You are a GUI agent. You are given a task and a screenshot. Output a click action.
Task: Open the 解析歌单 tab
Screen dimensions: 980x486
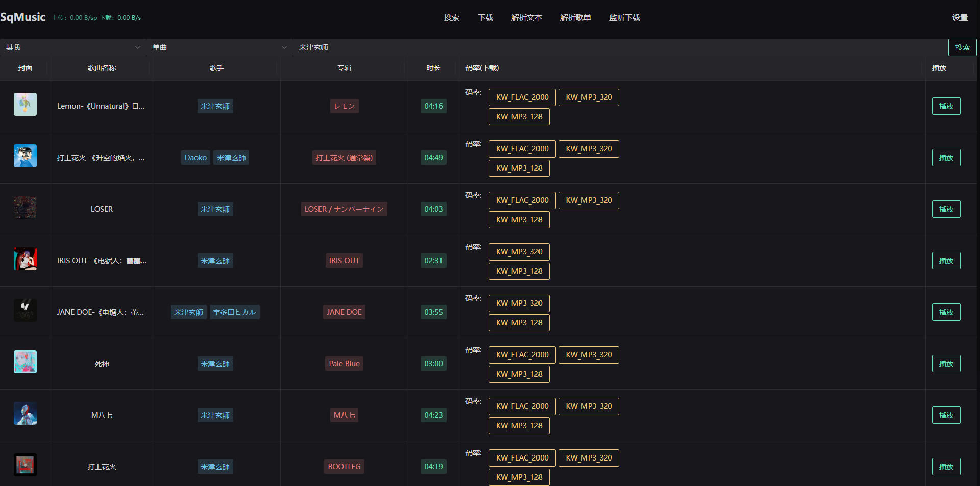(x=575, y=18)
